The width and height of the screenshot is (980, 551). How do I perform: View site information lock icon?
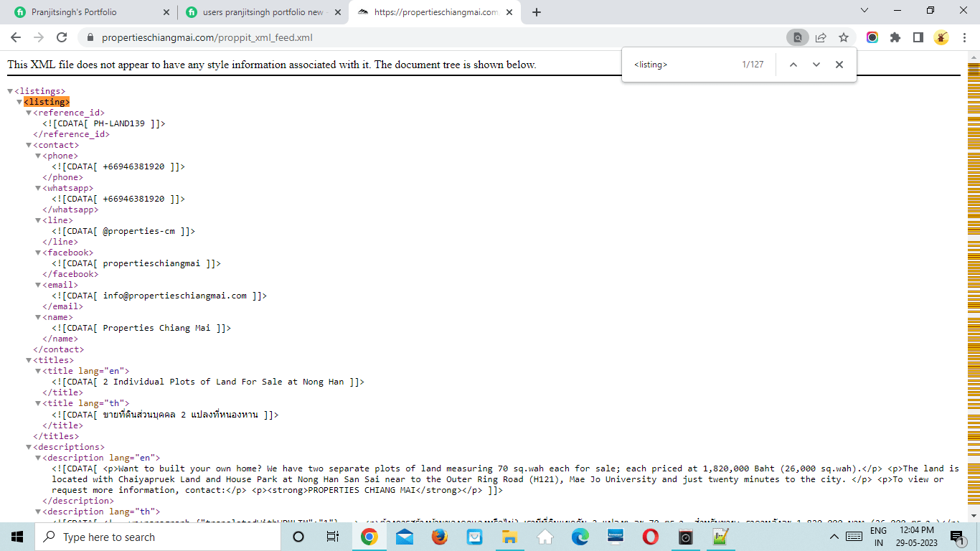(x=90, y=38)
